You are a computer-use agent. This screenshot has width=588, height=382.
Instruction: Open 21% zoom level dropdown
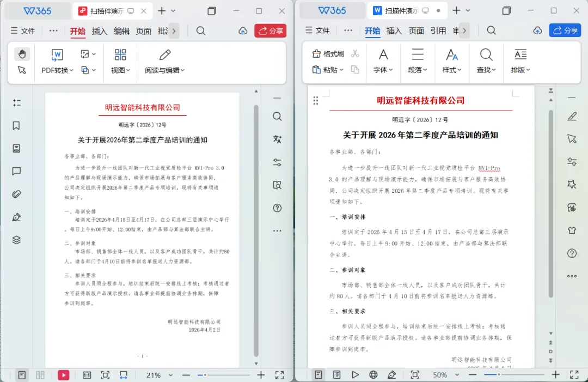[160, 375]
